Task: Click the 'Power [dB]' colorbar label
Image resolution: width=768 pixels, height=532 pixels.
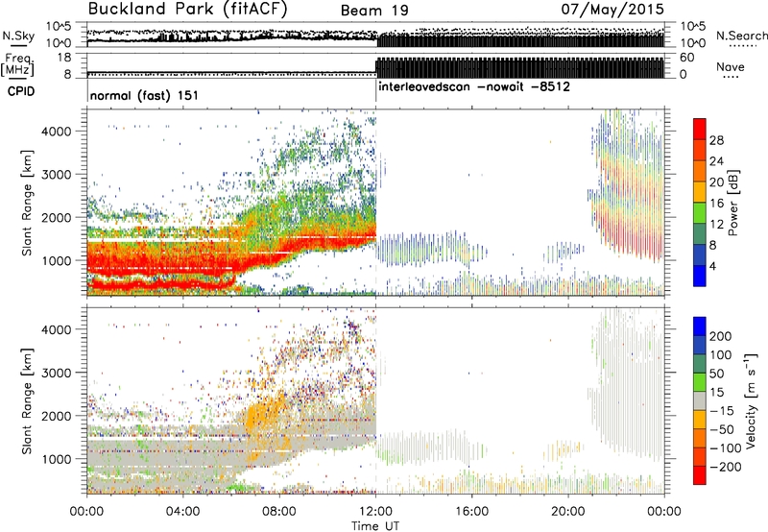Action: point(733,203)
